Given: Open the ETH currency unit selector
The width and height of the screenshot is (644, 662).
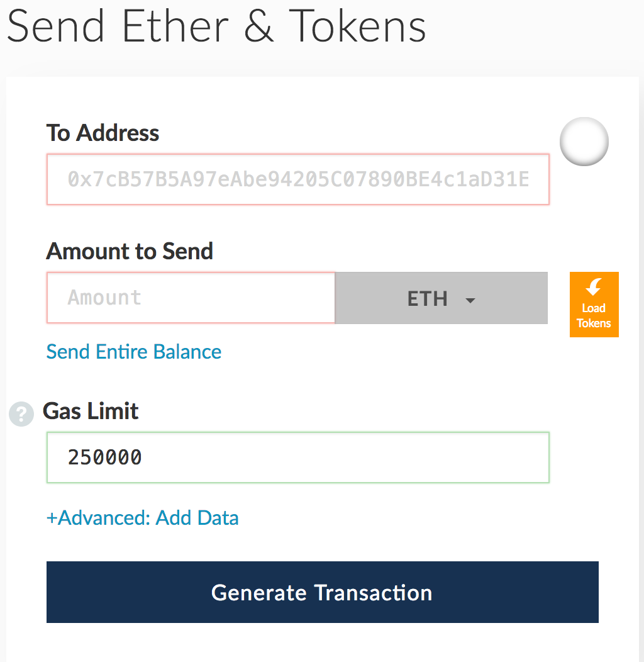Looking at the screenshot, I should pyautogui.click(x=441, y=298).
